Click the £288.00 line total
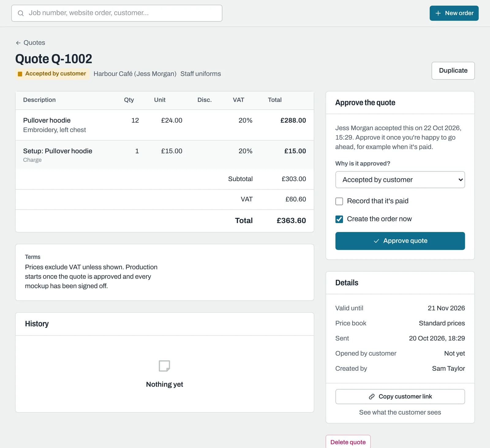This screenshot has height=448, width=490. [293, 120]
